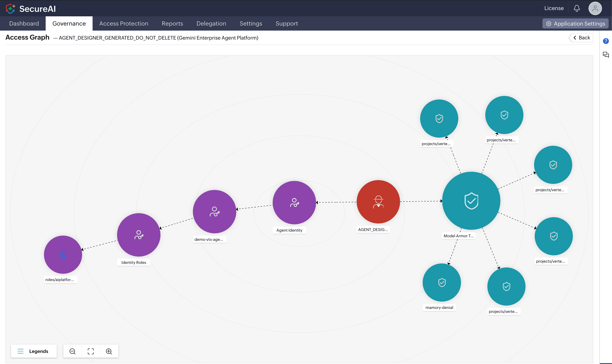Open the Governance tab

coord(69,23)
